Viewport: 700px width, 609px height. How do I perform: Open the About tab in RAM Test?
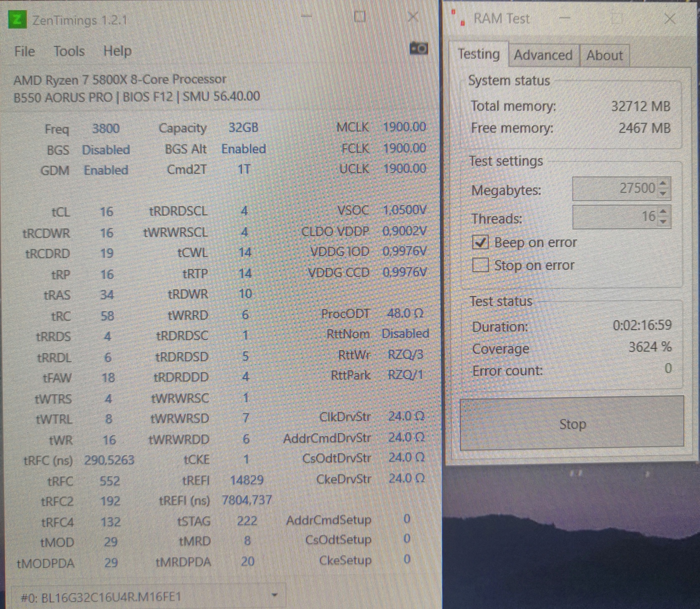point(604,55)
